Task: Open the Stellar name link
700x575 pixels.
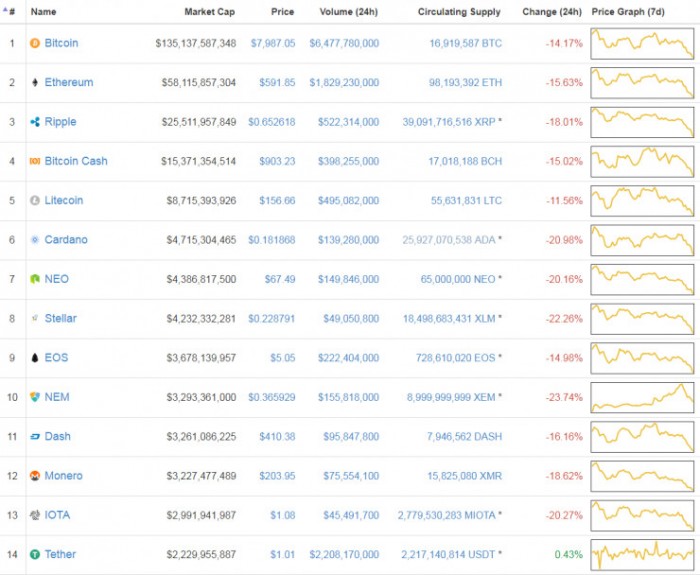Action: pos(61,318)
